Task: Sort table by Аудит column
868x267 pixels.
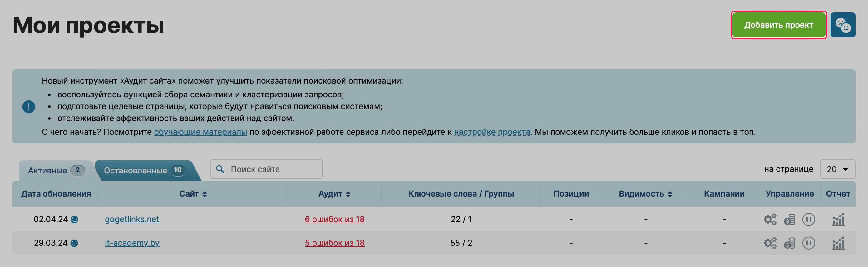Action: pyautogui.click(x=334, y=194)
